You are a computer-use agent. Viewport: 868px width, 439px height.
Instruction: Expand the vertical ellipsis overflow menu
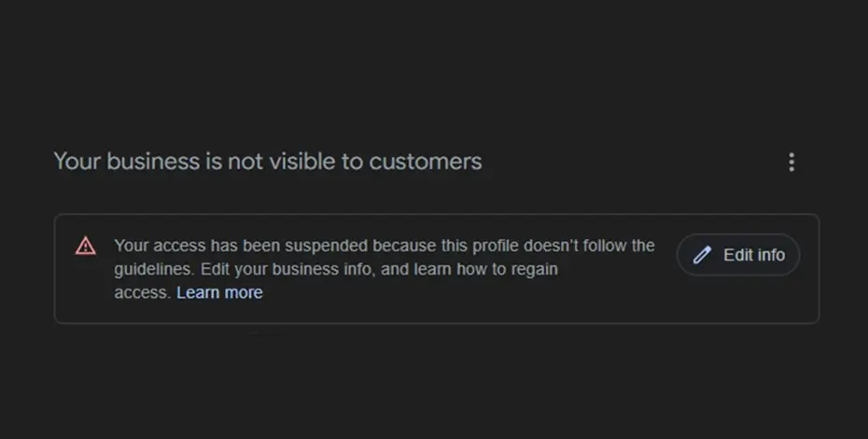[791, 163]
